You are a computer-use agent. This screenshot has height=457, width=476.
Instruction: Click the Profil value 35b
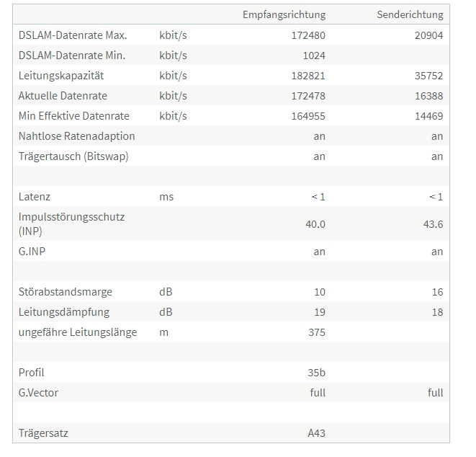pyautogui.click(x=316, y=373)
